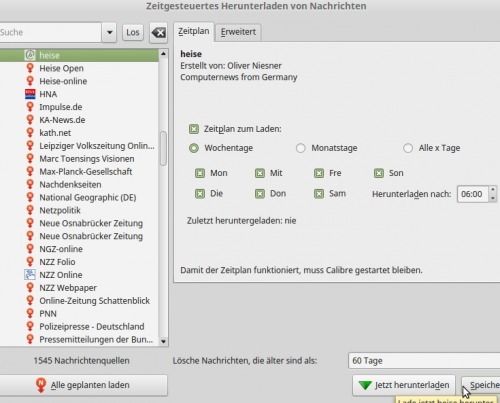
Task: Toggle the Zeitplan zum Laden checkbox
Action: pyautogui.click(x=194, y=129)
